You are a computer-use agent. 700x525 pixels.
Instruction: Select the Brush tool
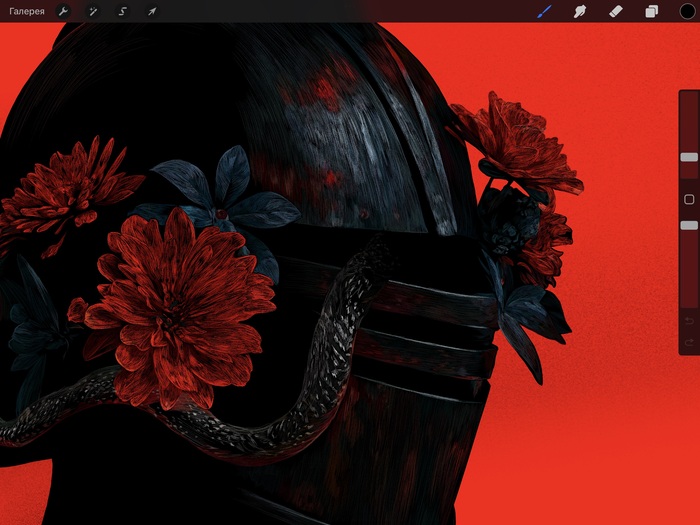coord(545,11)
